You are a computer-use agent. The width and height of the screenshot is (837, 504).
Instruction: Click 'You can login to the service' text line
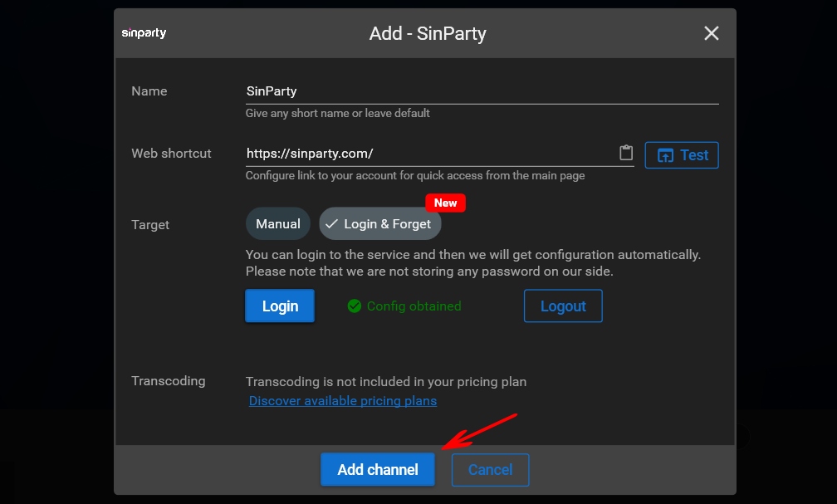[x=473, y=255]
